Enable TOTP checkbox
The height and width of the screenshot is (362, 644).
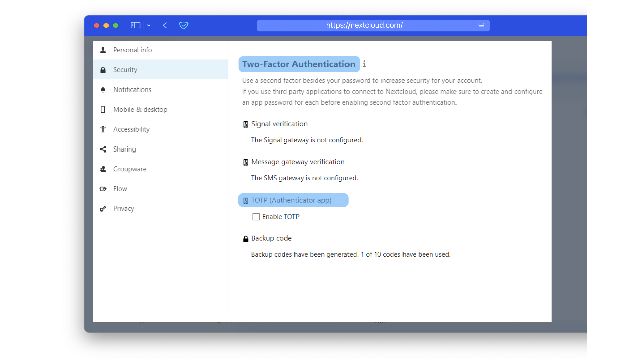[256, 217]
